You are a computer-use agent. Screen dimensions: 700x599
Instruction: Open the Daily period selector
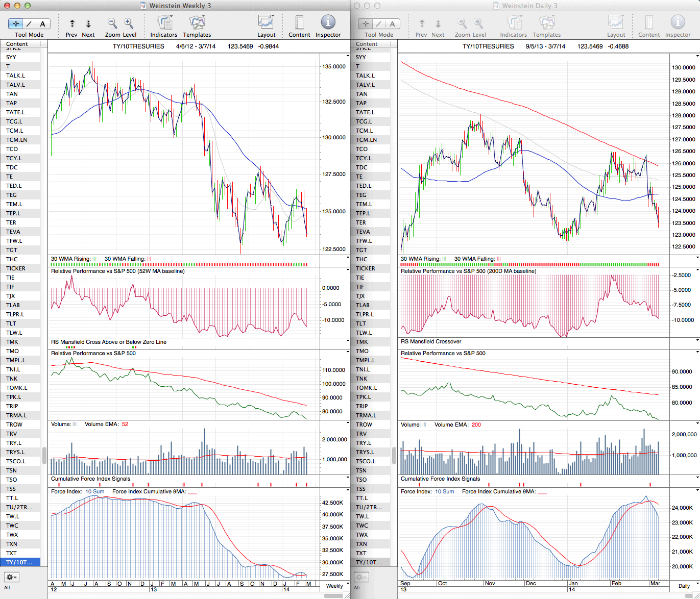pyautogui.click(x=684, y=586)
